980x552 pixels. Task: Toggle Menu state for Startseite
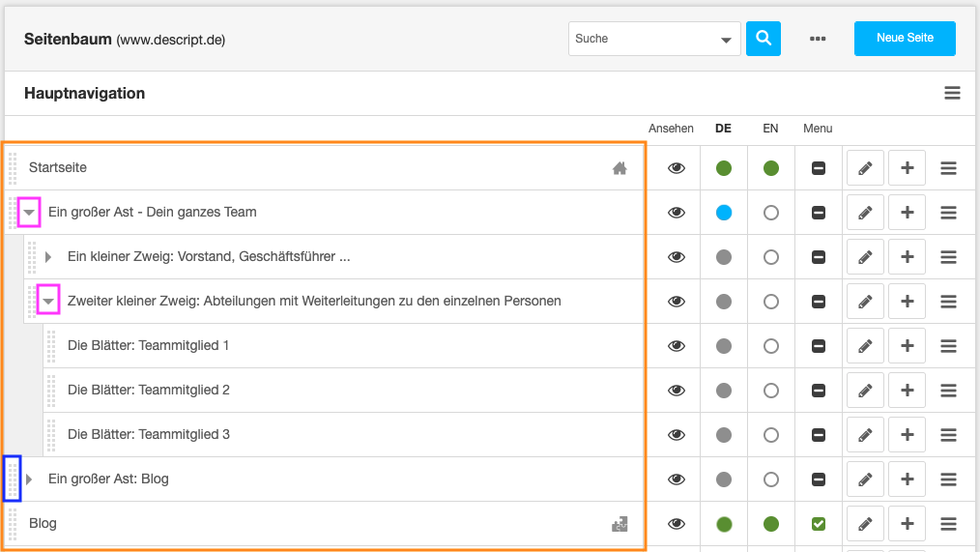pos(819,168)
